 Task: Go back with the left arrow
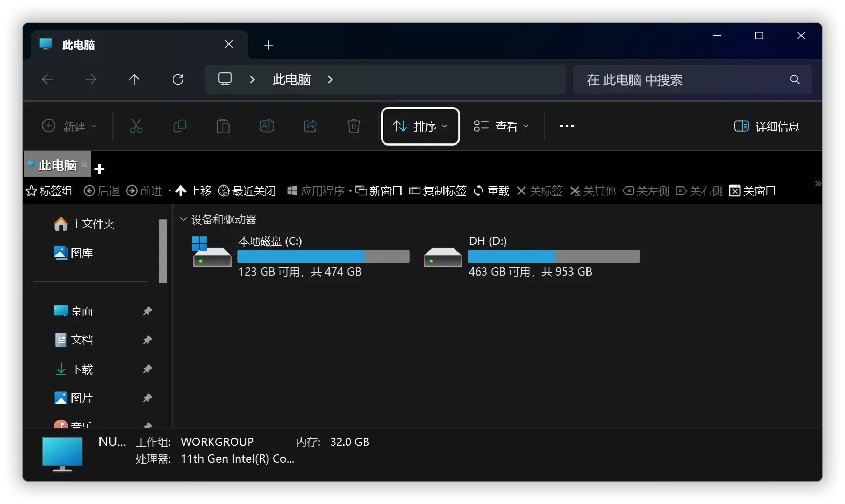[x=48, y=79]
